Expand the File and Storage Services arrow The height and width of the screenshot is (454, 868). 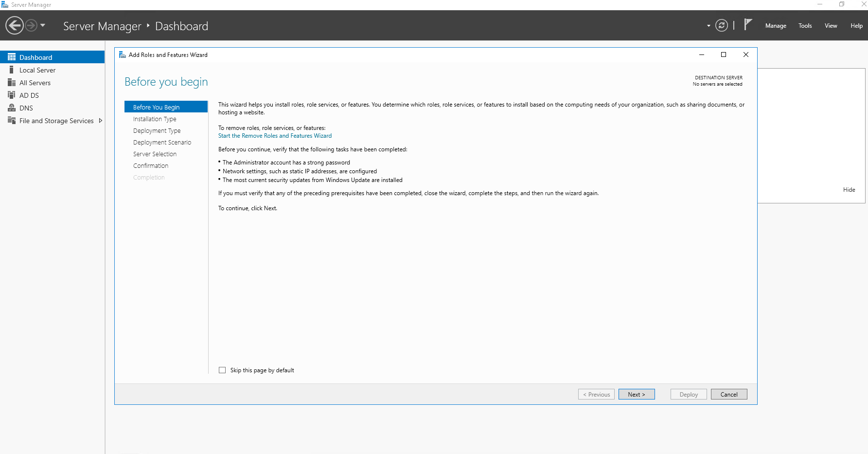[100, 121]
